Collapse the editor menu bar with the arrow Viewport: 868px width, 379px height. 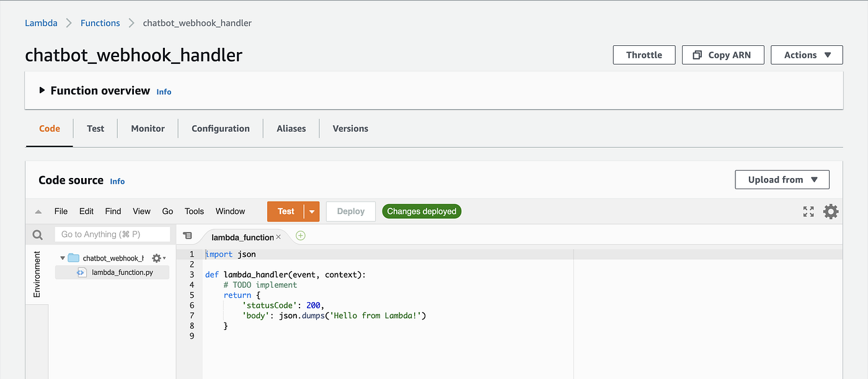coord(38,211)
